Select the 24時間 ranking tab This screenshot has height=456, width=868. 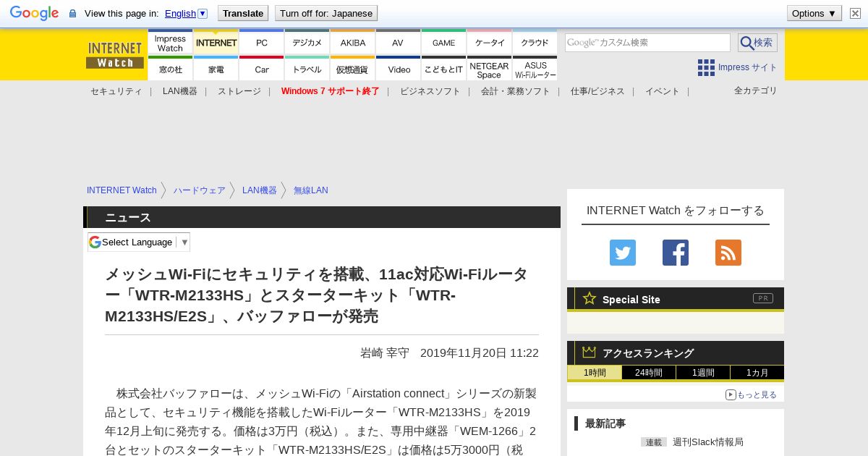pos(649,373)
